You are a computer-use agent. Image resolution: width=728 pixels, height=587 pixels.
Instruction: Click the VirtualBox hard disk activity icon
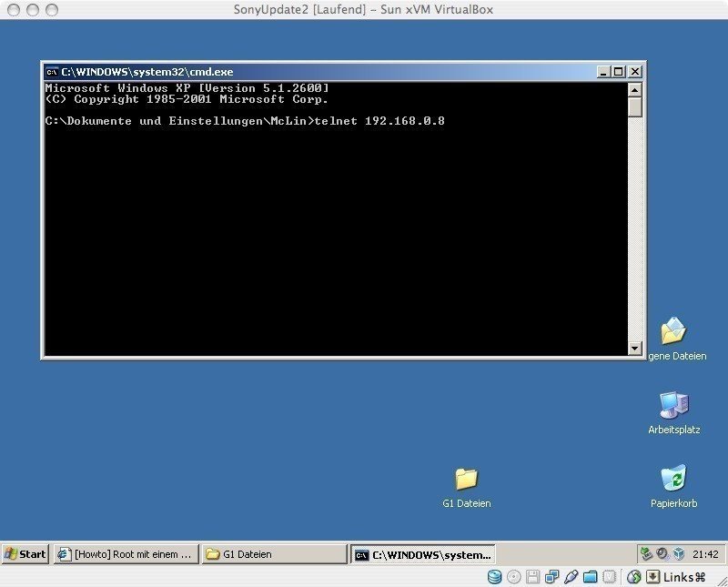coord(494,577)
